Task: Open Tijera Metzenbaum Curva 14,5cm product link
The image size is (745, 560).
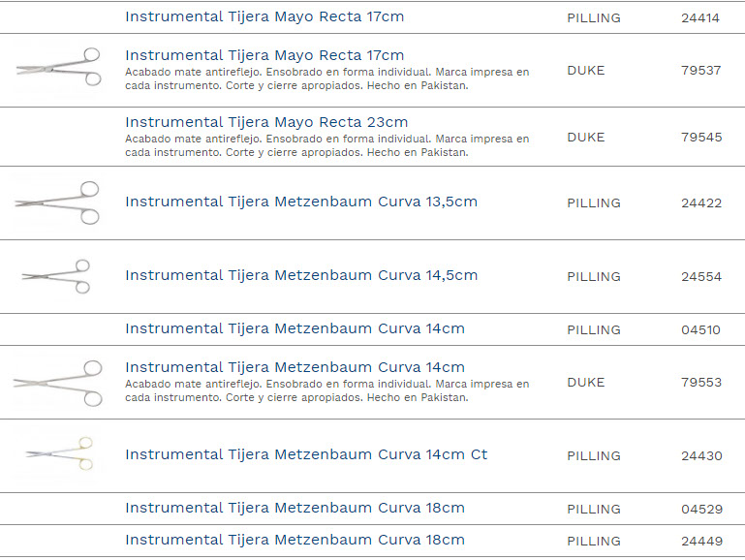Action: coord(301,275)
